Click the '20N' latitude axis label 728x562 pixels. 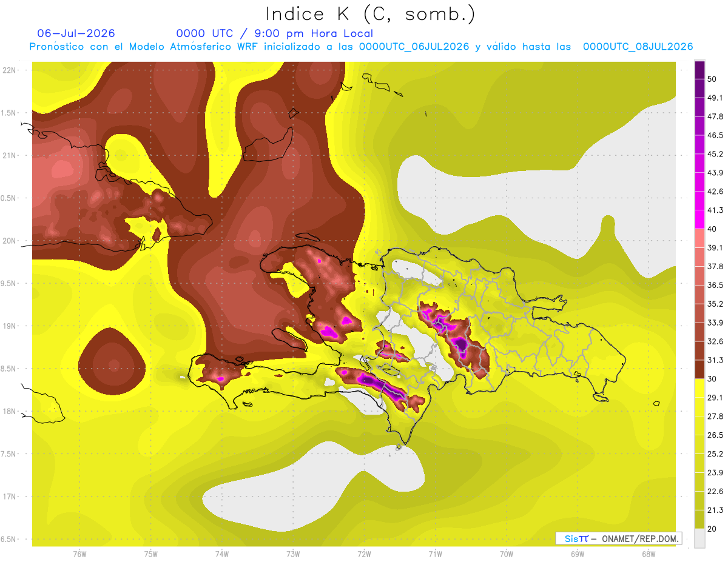tap(10, 241)
